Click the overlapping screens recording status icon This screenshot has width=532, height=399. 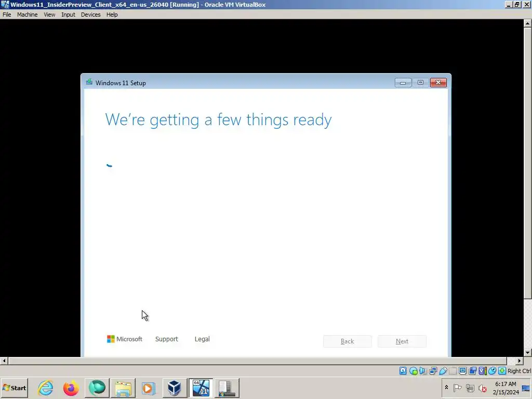472,371
